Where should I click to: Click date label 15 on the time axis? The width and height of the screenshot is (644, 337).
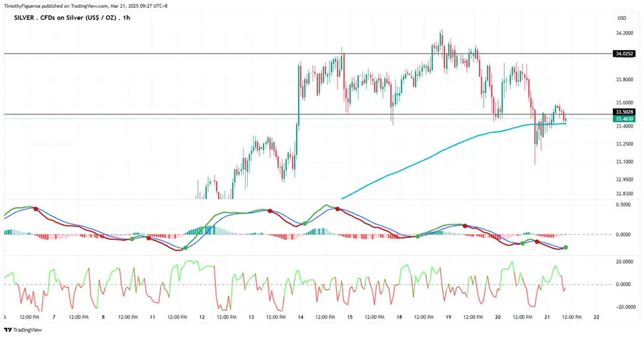click(349, 317)
